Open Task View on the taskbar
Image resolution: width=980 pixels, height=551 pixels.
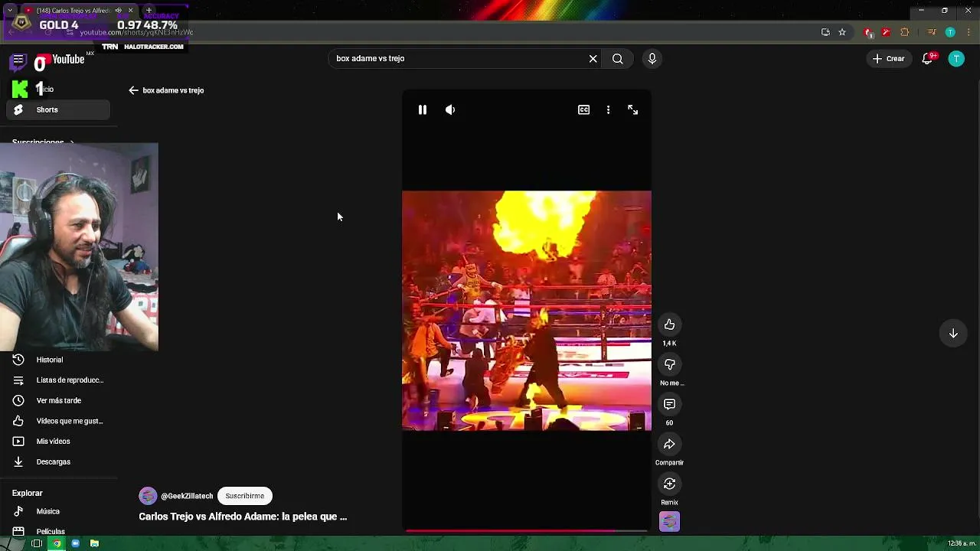(37, 543)
